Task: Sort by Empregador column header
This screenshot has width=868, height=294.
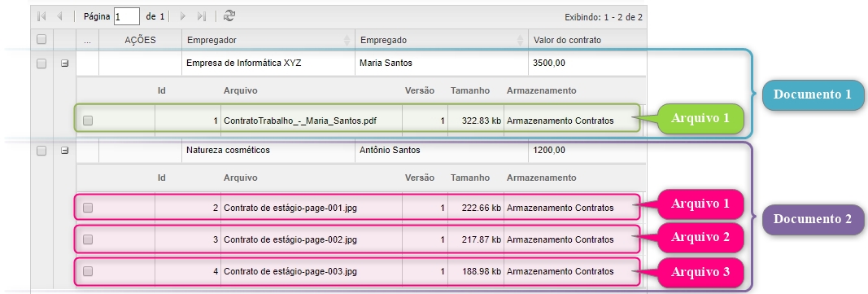Action: 268,40
